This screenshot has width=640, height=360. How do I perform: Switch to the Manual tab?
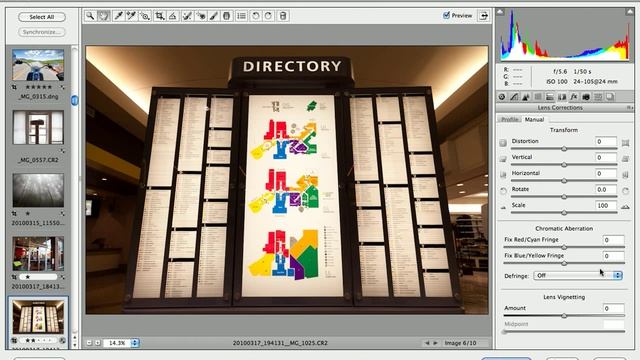[x=534, y=119]
